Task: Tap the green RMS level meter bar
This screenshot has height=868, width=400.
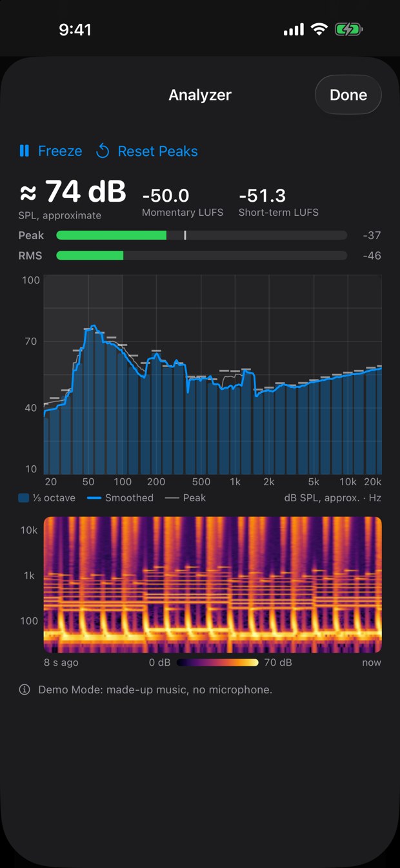Action: click(x=90, y=256)
